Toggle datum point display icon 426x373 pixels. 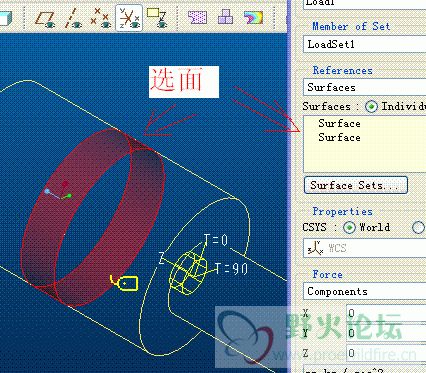101,18
